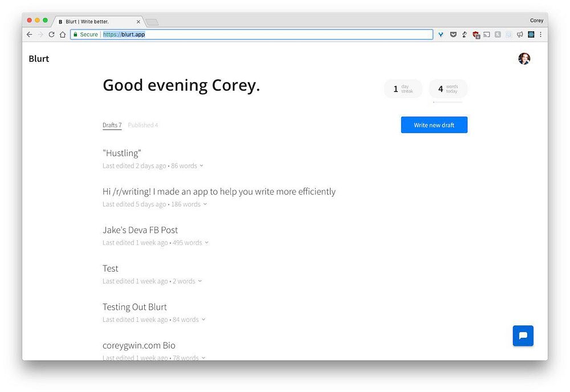570x392 pixels.
Task: Open a new browser tab
Action: coord(152,22)
